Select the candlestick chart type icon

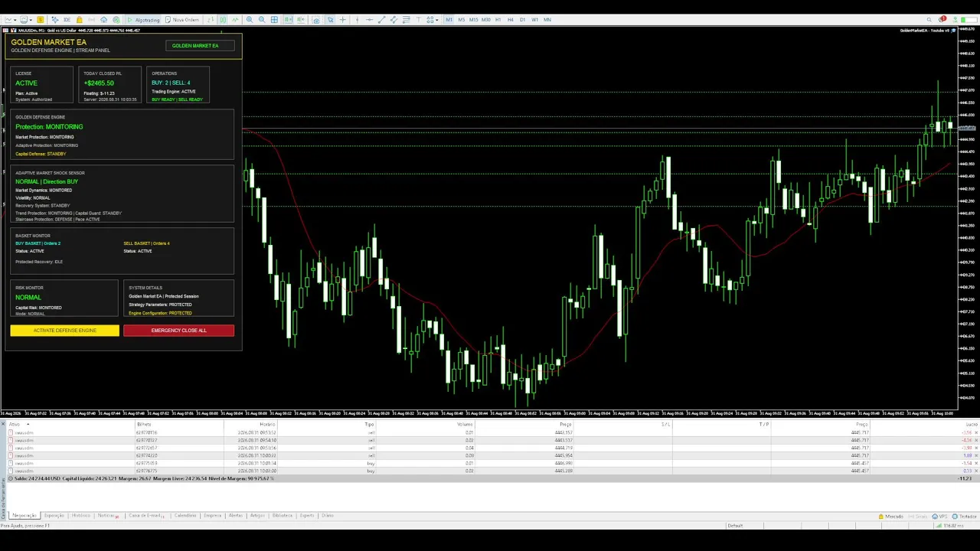[x=223, y=20]
